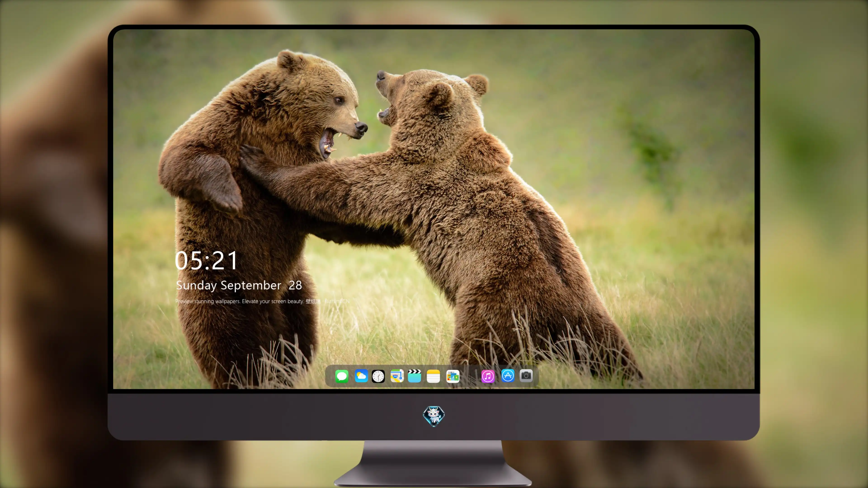Image resolution: width=868 pixels, height=488 pixels.
Task: Open the yellow Notes app
Action: [433, 376]
